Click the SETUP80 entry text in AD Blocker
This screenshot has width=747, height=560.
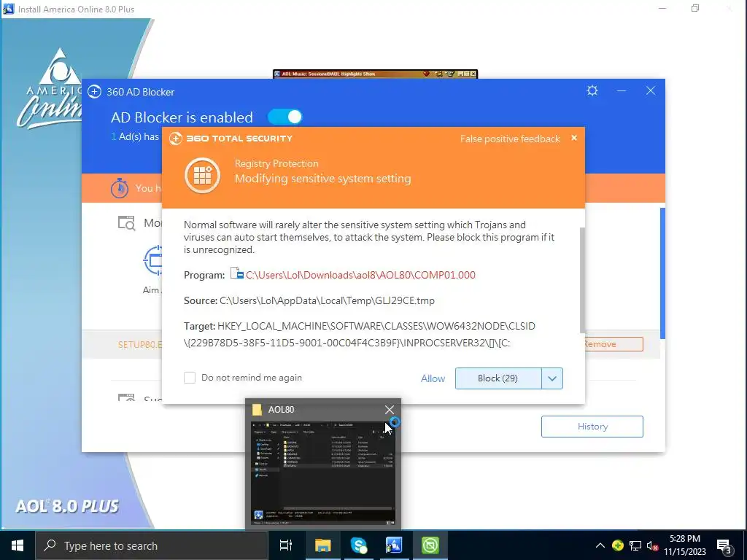coord(139,344)
